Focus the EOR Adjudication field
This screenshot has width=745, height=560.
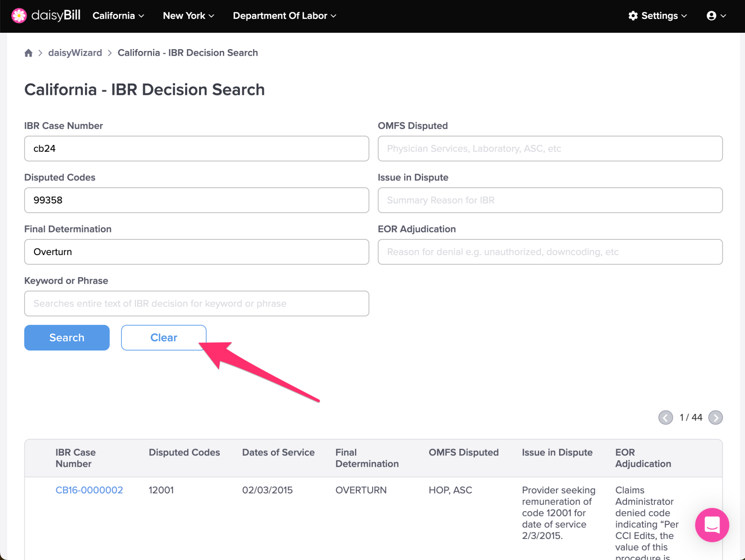(x=550, y=252)
